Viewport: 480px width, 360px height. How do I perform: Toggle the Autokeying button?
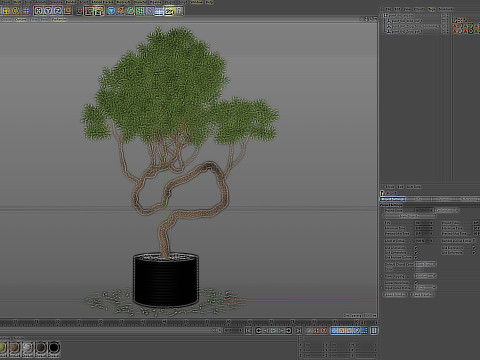(324, 330)
